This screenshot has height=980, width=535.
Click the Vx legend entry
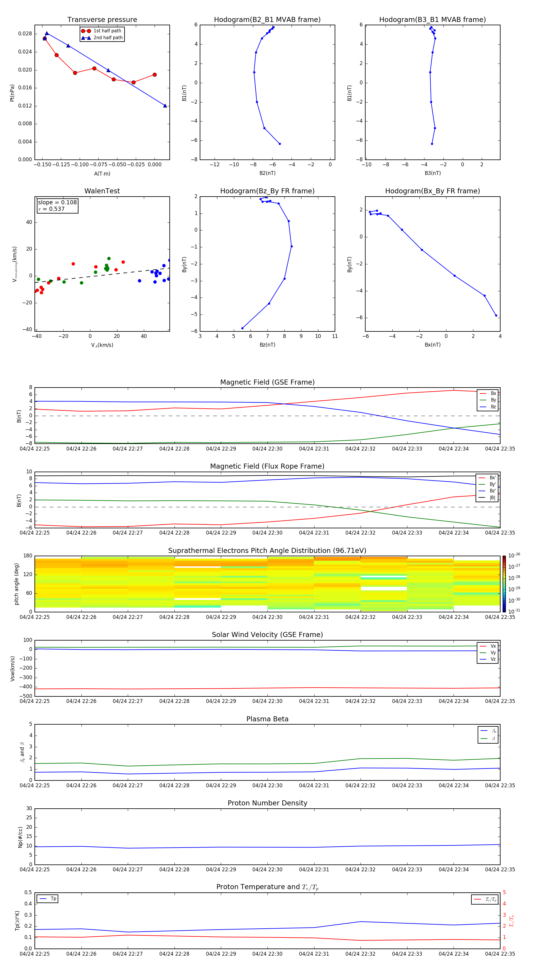pos(488,646)
